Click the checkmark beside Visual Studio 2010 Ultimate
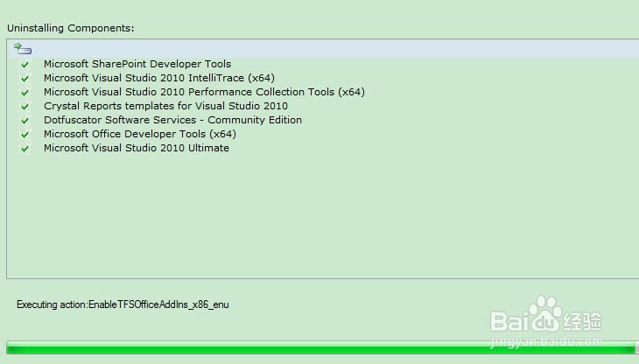 tap(25, 148)
